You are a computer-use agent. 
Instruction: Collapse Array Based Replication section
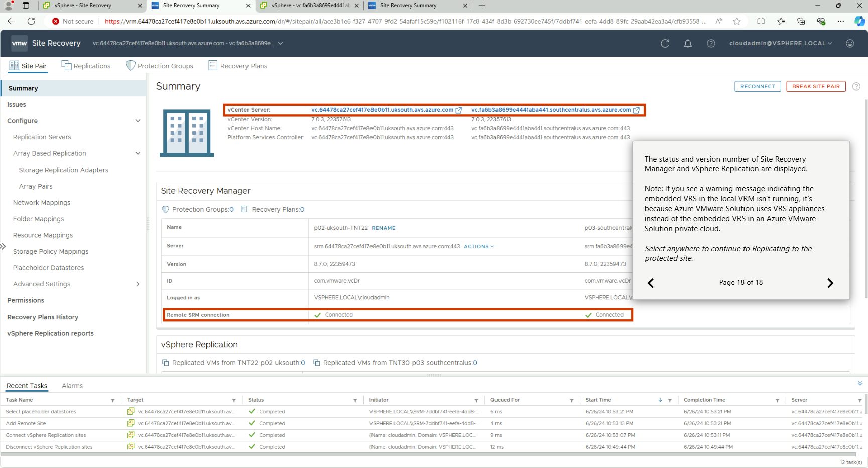coord(138,153)
